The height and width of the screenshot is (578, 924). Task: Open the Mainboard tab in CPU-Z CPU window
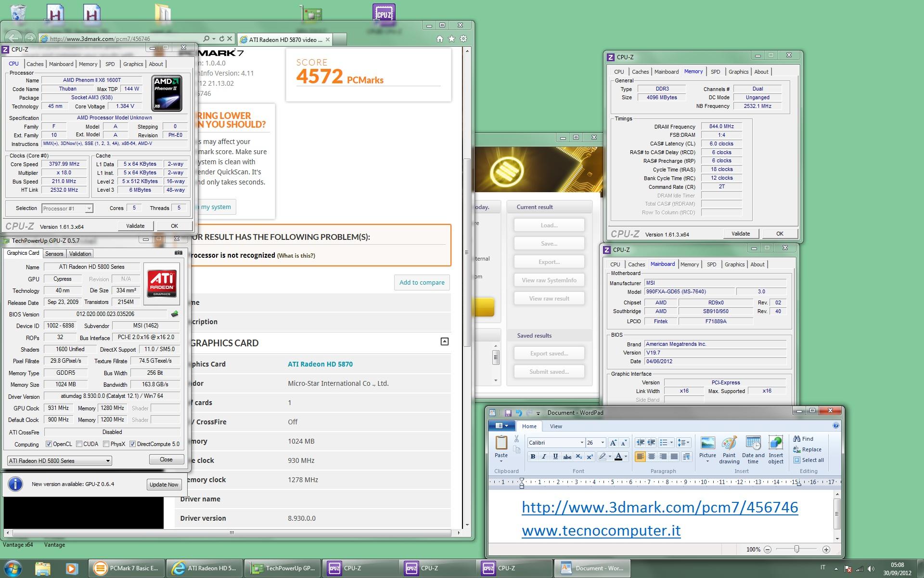[61, 64]
